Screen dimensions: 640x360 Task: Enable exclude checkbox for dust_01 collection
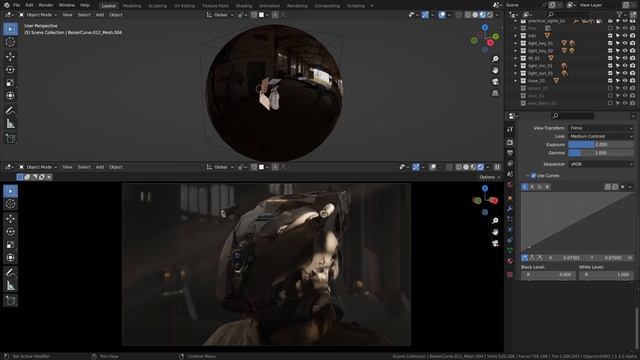point(610,96)
